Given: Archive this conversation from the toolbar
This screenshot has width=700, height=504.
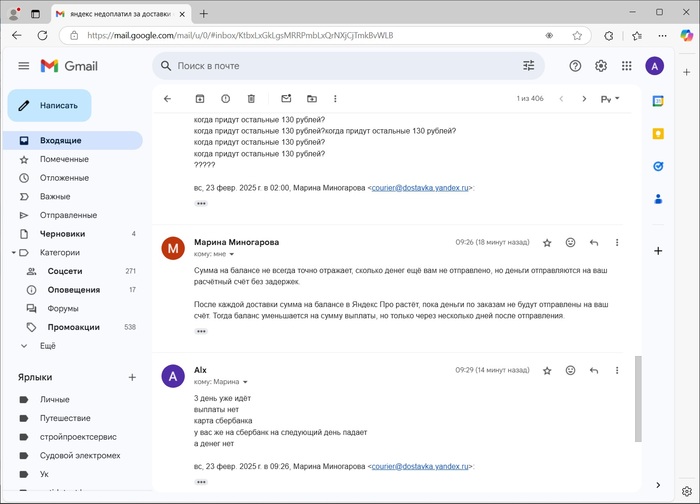Looking at the screenshot, I should coord(200,99).
